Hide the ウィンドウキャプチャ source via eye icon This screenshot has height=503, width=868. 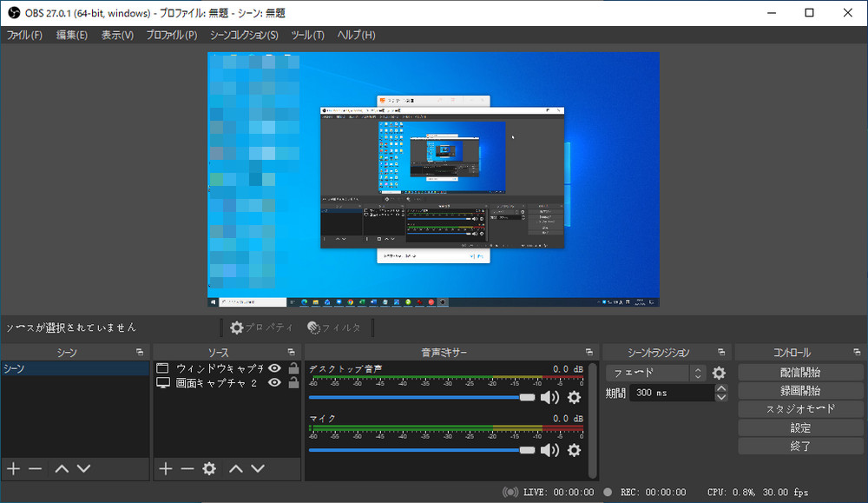coord(274,368)
